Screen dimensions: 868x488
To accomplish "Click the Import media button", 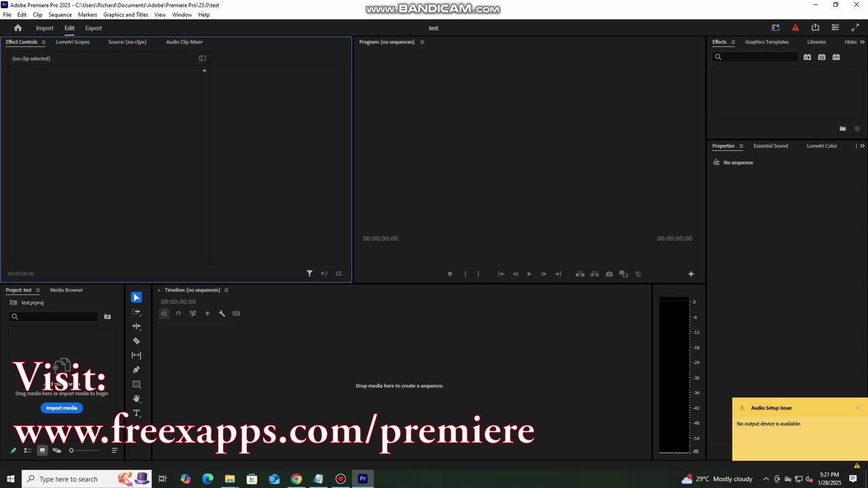I will click(62, 408).
